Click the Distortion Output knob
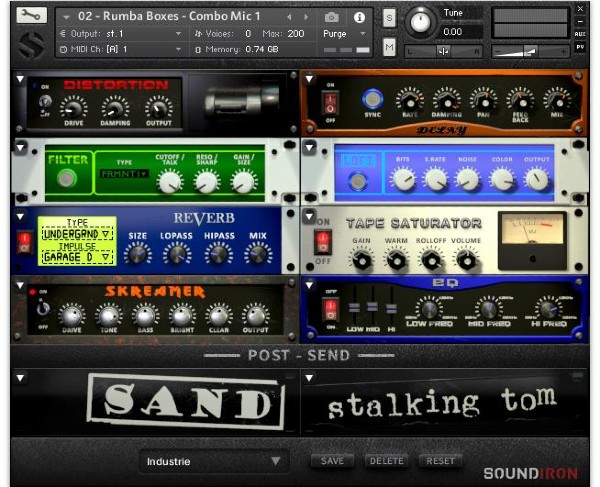This screenshot has height=487, width=600. 158,108
